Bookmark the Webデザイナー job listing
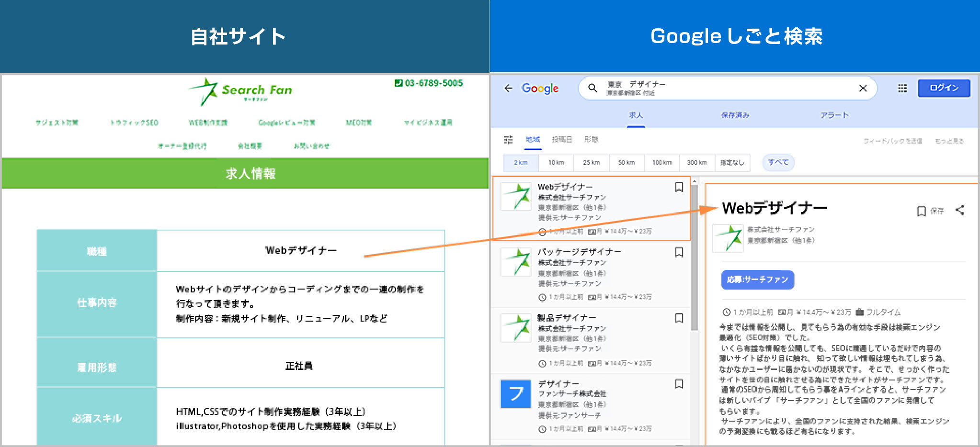Screen dimensions: 980x447 [679, 187]
